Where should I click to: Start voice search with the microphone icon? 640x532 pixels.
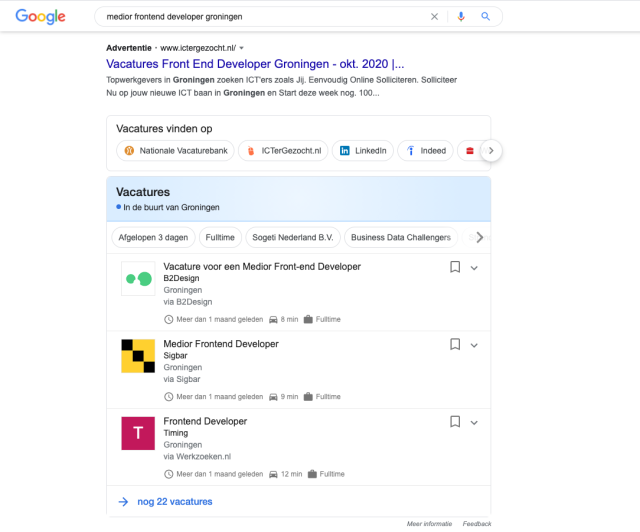[x=461, y=16]
